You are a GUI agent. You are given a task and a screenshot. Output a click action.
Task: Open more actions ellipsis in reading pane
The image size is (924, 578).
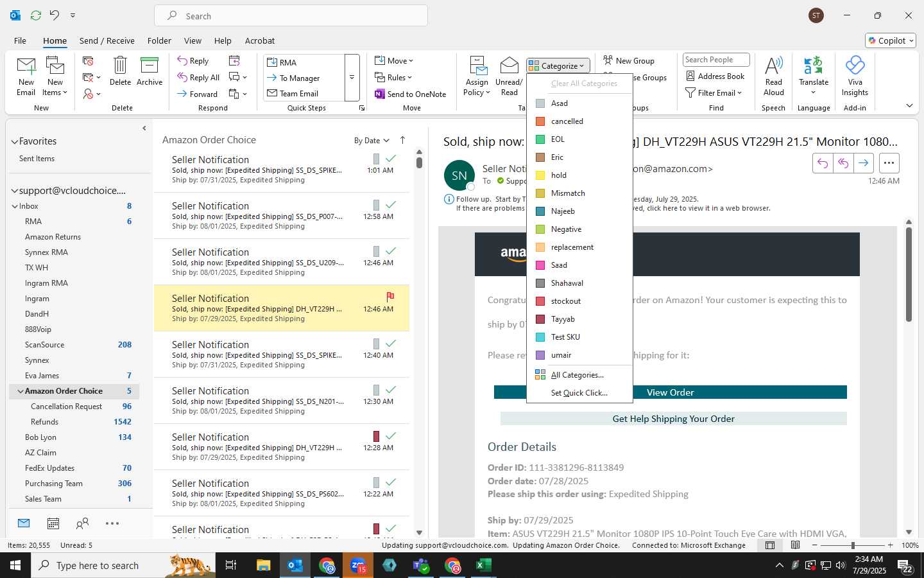(x=889, y=163)
